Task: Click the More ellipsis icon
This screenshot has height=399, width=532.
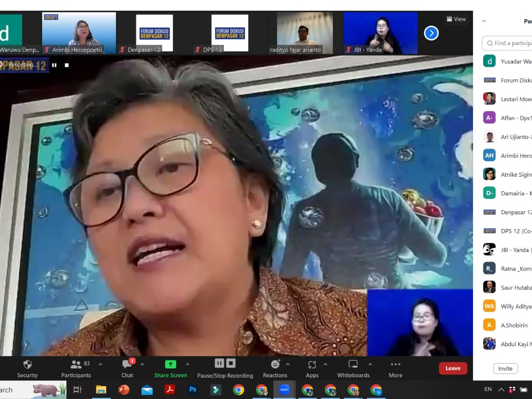Action: (x=394, y=364)
